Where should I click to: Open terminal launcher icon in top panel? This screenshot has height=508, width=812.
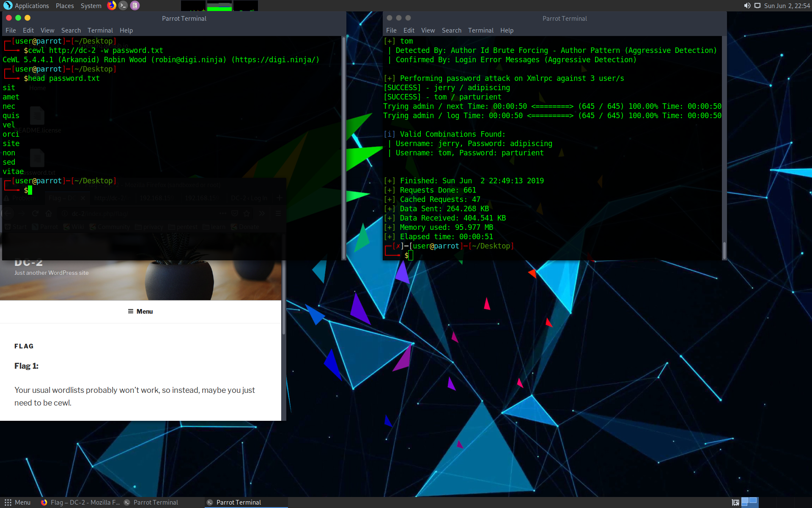[123, 6]
